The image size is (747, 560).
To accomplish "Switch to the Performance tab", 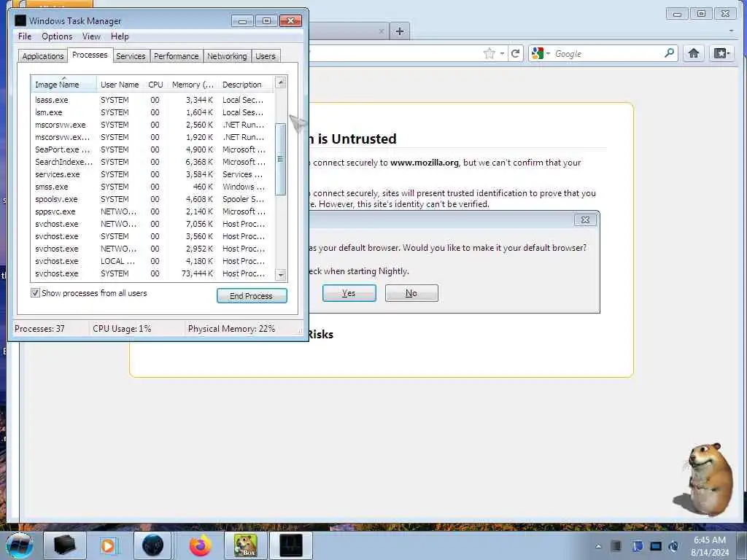I will (176, 56).
